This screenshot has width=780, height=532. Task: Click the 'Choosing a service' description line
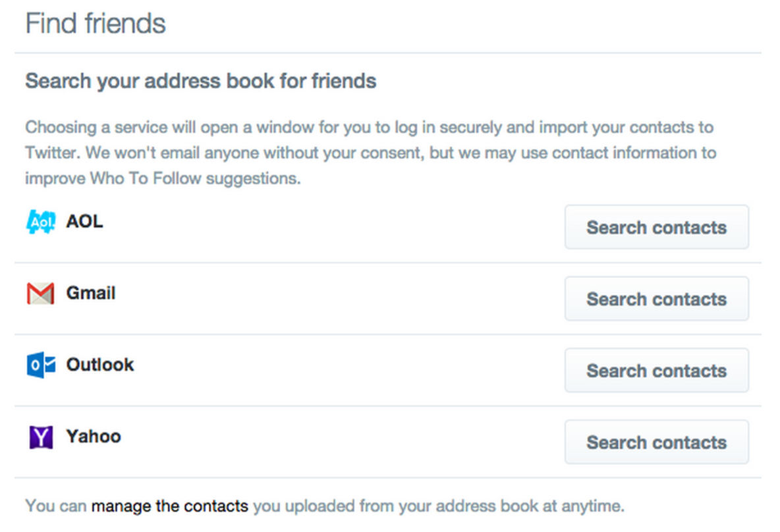coord(369,126)
